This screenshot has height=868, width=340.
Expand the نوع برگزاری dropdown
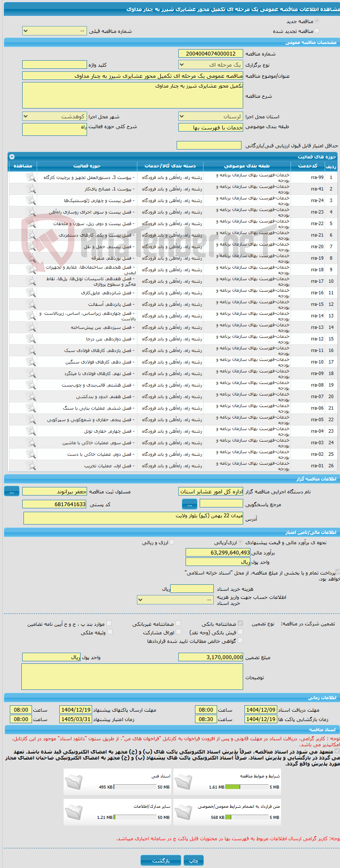point(211,65)
